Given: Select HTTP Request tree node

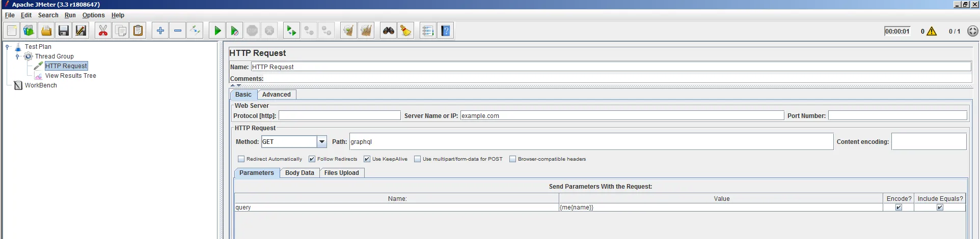Looking at the screenshot, I should (66, 66).
